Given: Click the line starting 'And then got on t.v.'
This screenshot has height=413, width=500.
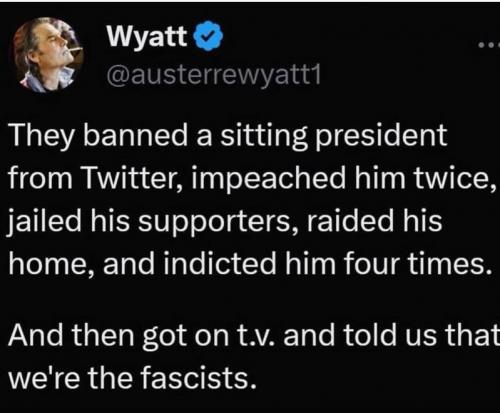Looking at the screenshot, I should click(253, 336).
